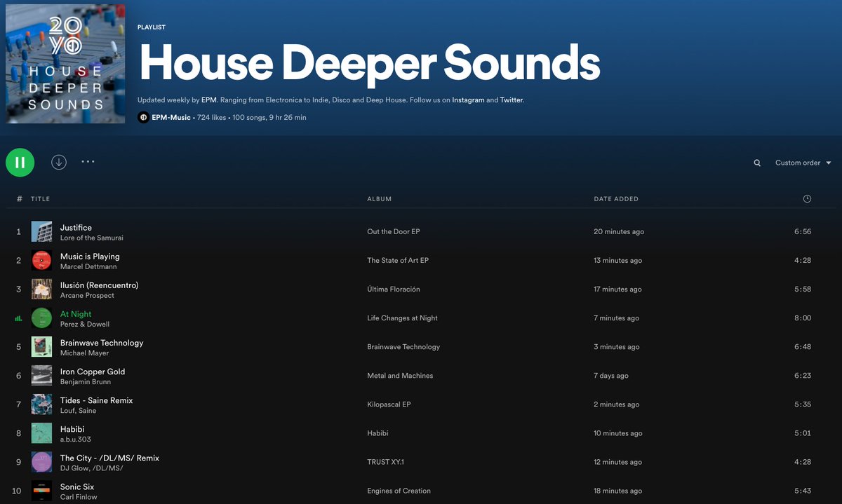Open album Out the Door EP

click(x=394, y=232)
